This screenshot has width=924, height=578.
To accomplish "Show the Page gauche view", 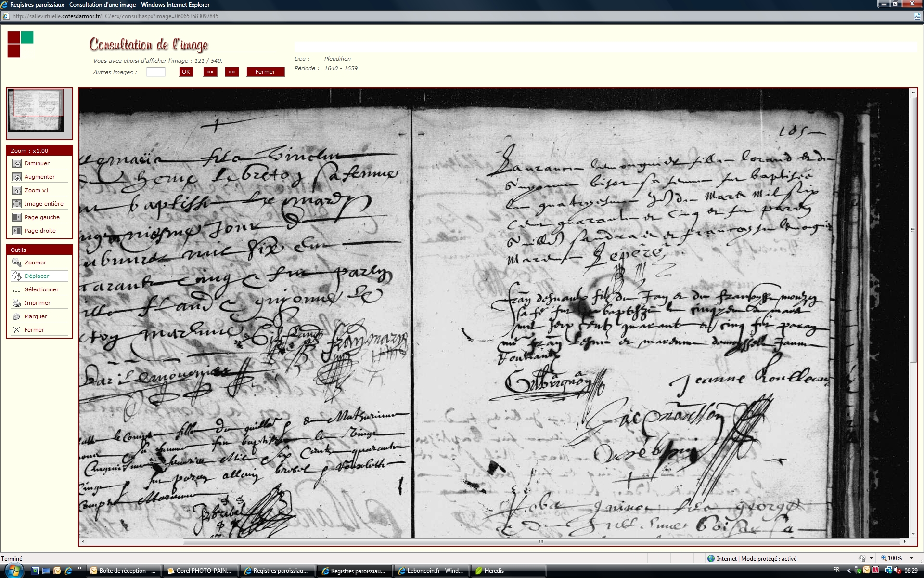I will [x=17, y=218].
